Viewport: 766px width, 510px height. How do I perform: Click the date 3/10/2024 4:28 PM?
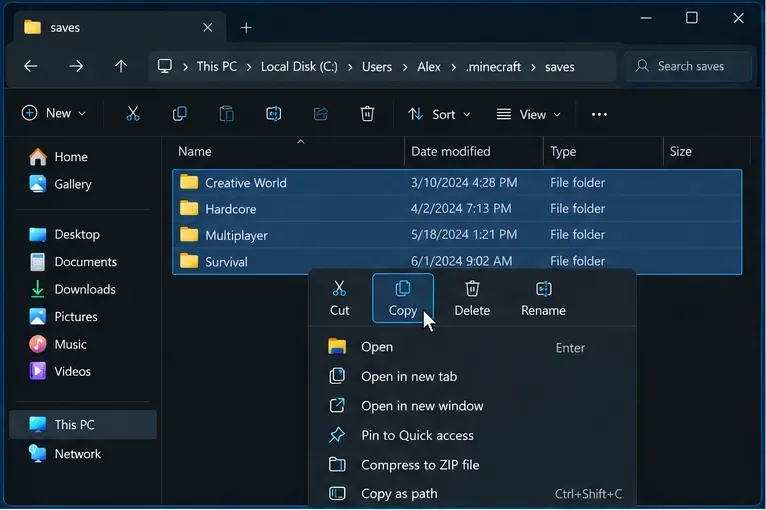464,182
